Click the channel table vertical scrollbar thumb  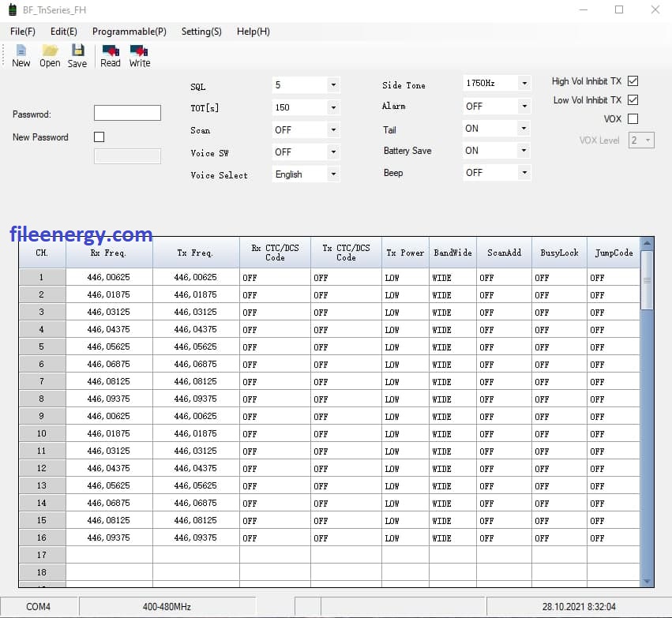pyautogui.click(x=648, y=280)
